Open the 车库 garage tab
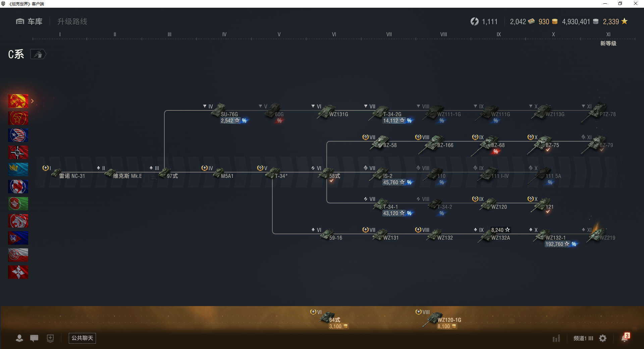 tap(29, 21)
